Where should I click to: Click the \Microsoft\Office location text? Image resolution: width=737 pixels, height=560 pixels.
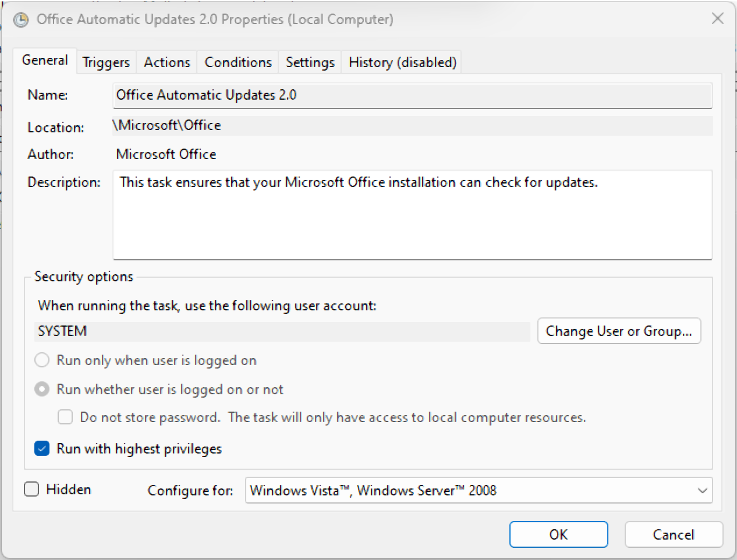pyautogui.click(x=167, y=125)
